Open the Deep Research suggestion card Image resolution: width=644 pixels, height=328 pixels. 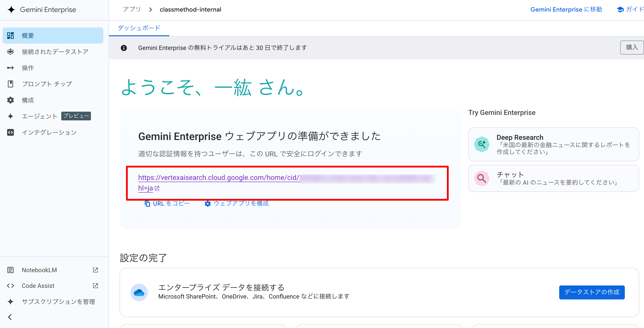coord(553,145)
